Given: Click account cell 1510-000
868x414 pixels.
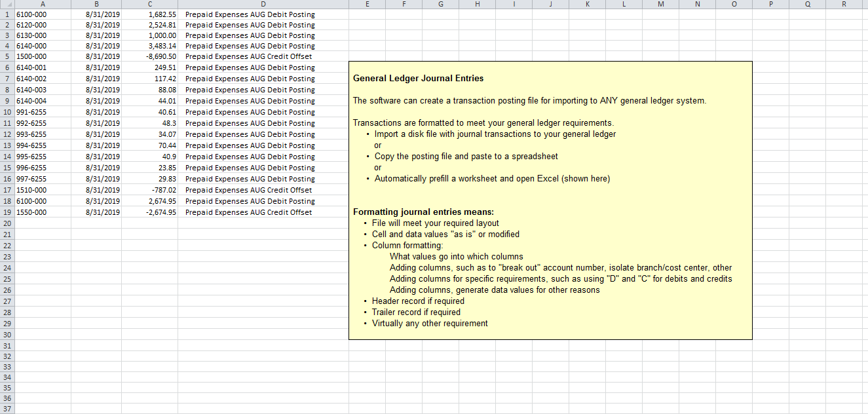Looking at the screenshot, I should pyautogui.click(x=43, y=190).
